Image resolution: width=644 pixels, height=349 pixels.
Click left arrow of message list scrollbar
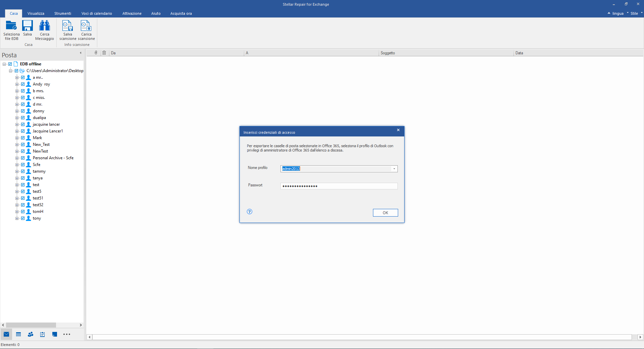(89, 337)
